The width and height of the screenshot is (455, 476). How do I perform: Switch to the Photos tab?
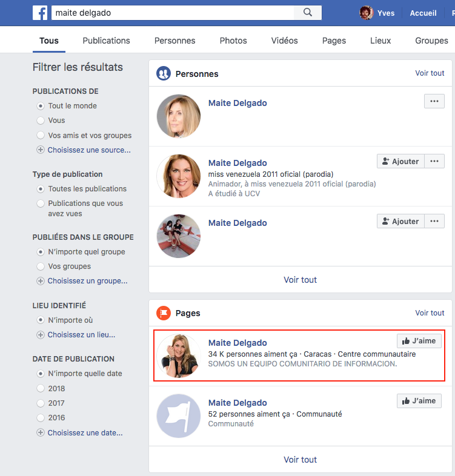click(x=233, y=41)
